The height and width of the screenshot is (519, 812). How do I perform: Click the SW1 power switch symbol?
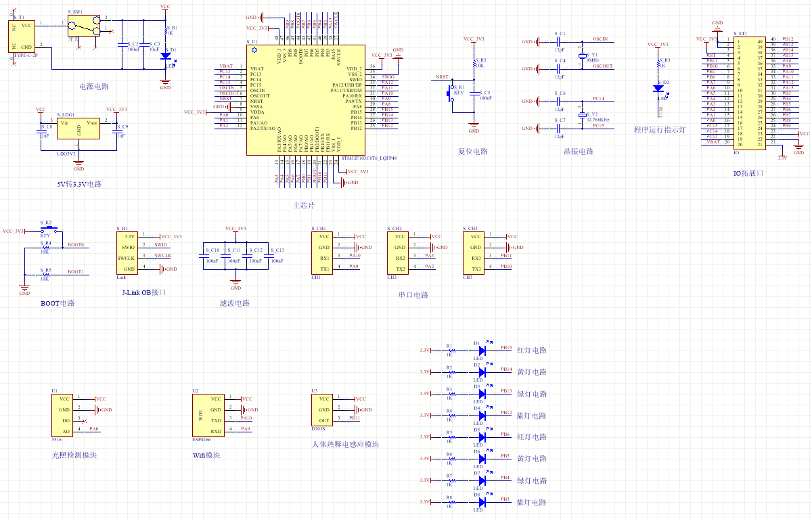[x=85, y=26]
